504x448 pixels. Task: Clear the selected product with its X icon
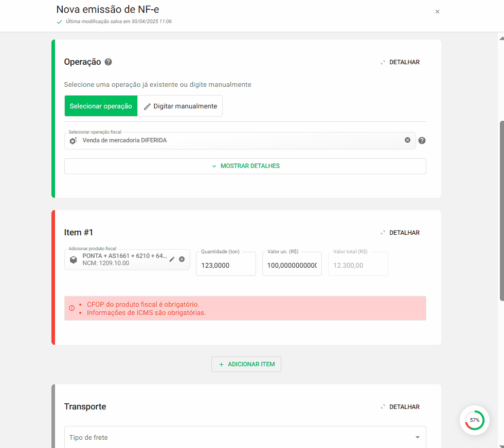[182, 259]
